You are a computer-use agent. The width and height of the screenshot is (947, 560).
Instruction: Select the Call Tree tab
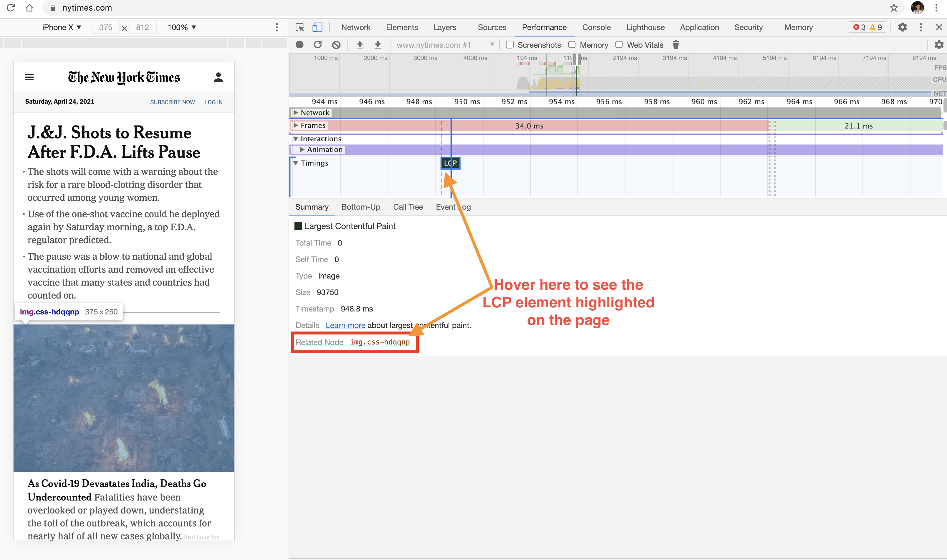click(x=408, y=207)
